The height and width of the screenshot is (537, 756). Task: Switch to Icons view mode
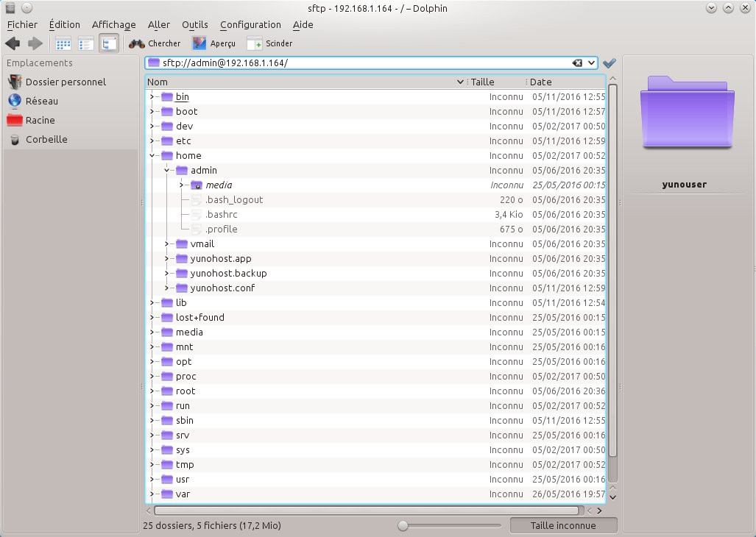[x=63, y=43]
